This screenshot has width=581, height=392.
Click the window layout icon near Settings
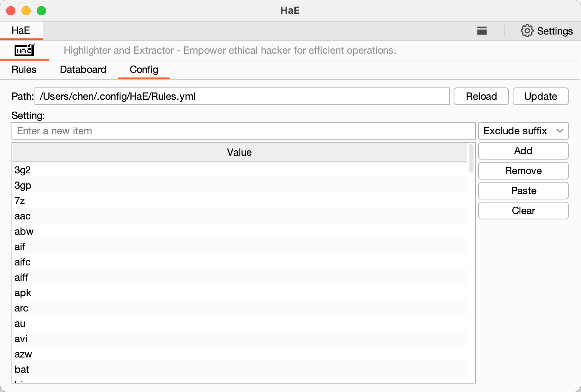click(x=482, y=31)
